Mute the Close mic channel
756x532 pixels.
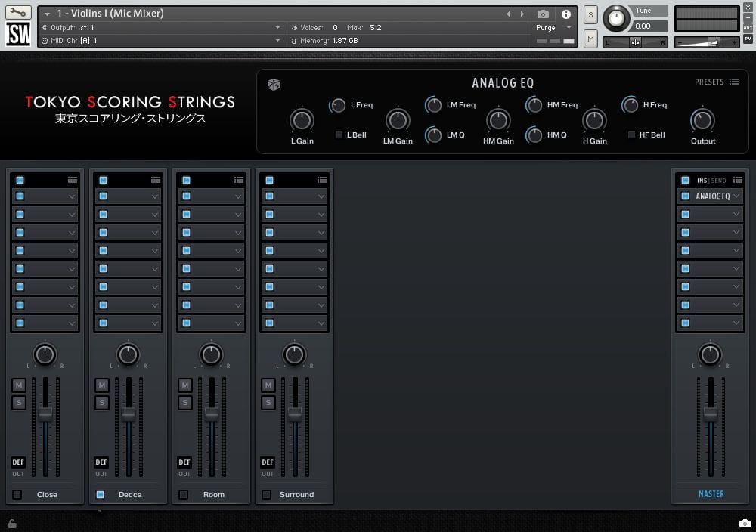point(19,385)
